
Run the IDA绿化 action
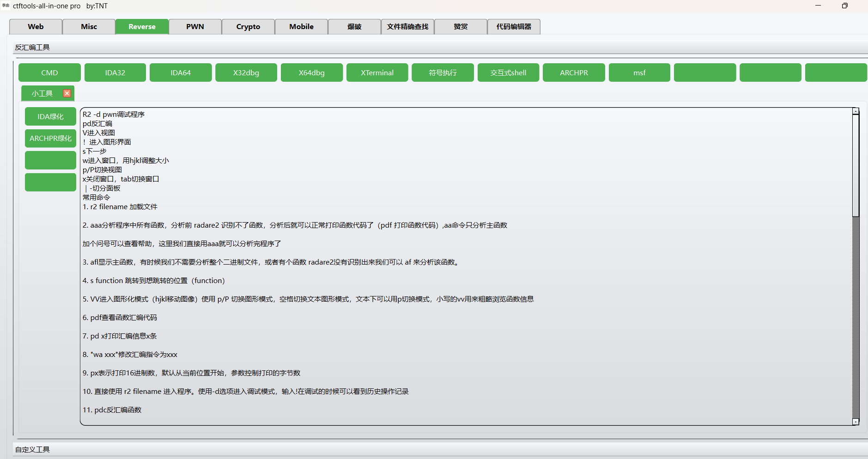click(x=50, y=116)
